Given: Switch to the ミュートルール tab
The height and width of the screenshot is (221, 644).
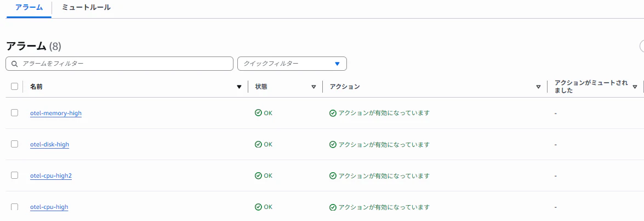Looking at the screenshot, I should point(86,7).
